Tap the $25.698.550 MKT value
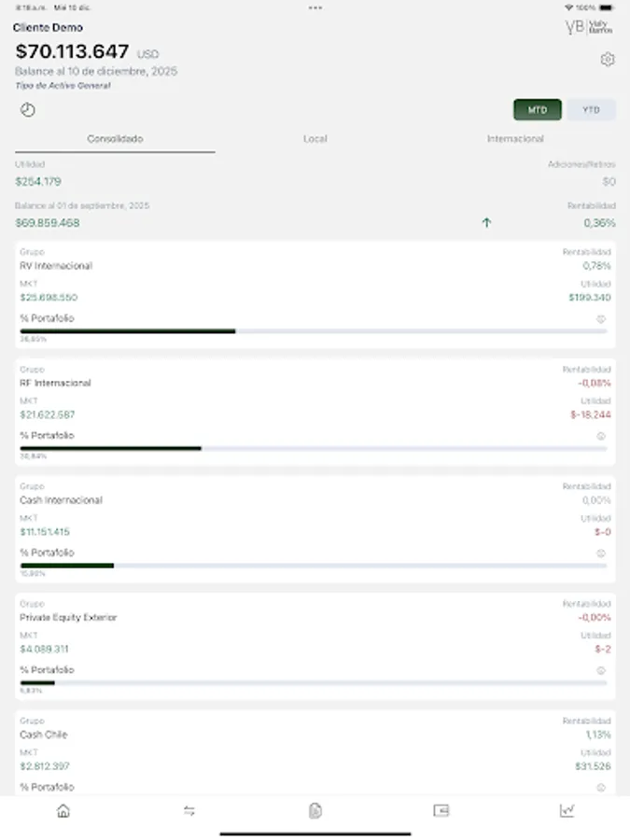This screenshot has width=630, height=840. (x=49, y=298)
